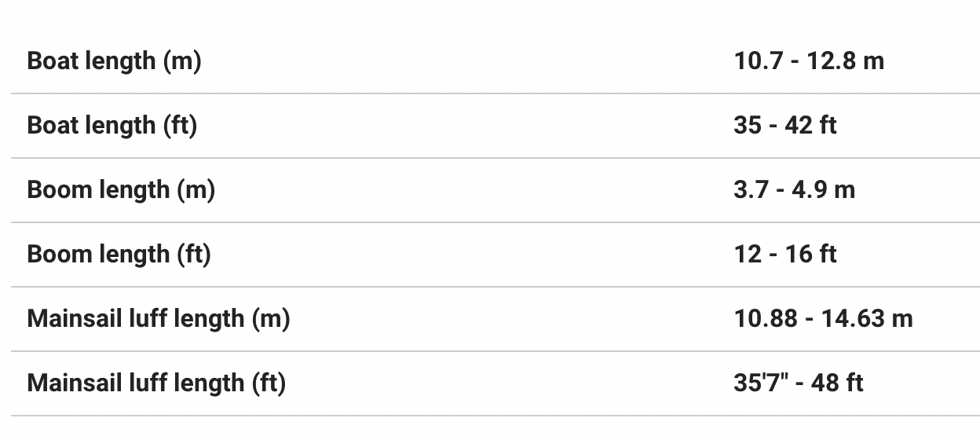Click the Boom length (ft) label
980x440 pixels.
(x=119, y=255)
